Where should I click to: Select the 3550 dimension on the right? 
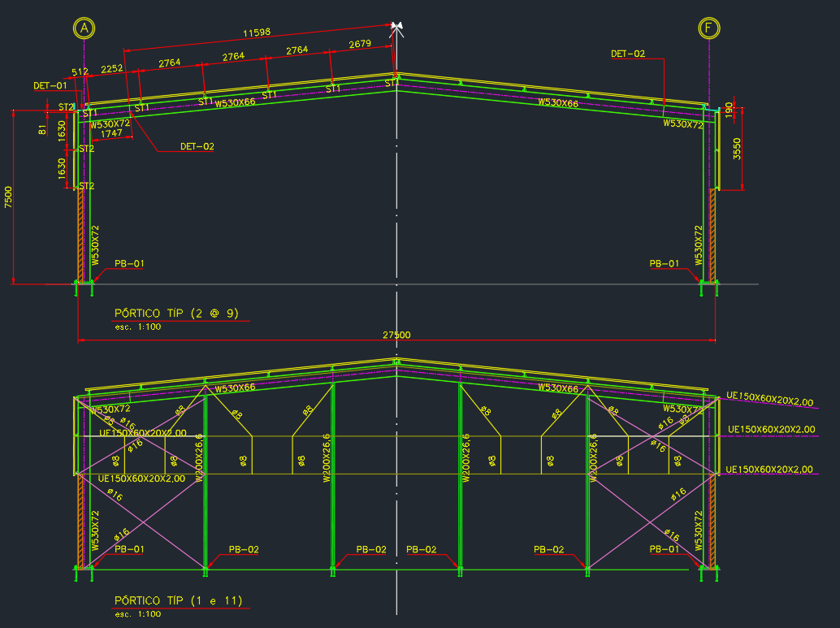(x=737, y=149)
